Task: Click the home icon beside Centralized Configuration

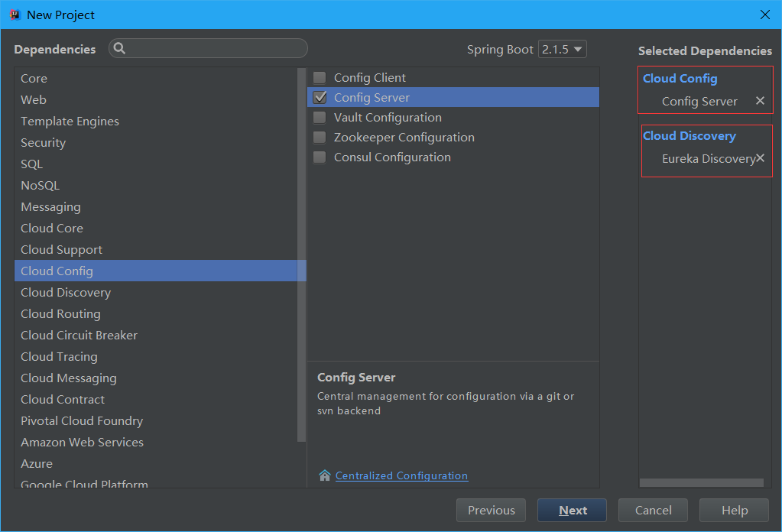Action: [325, 475]
